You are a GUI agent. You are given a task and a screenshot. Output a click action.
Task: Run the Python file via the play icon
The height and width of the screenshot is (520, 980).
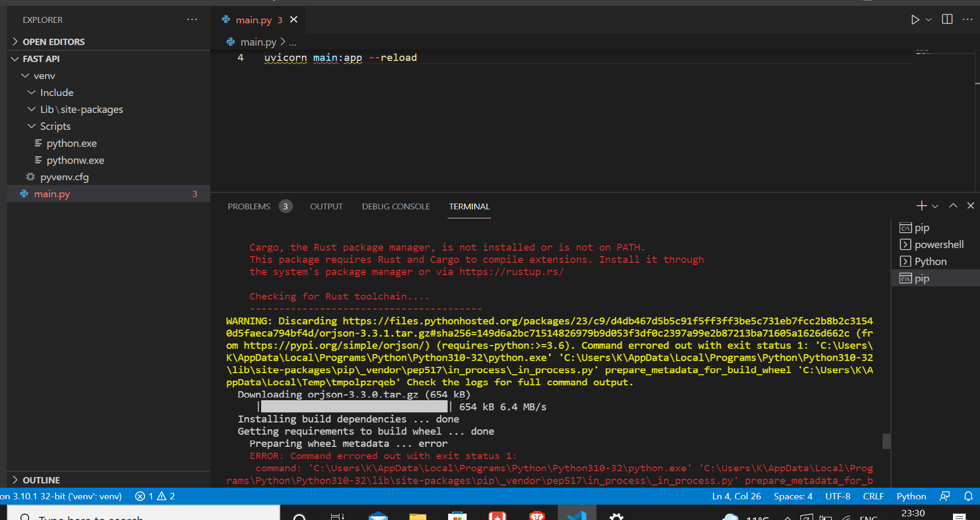click(915, 20)
